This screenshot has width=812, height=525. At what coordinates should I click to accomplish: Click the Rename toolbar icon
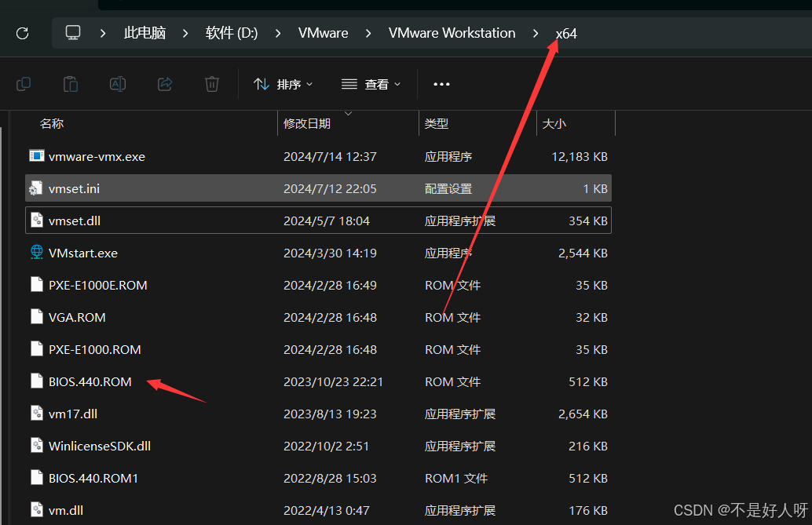point(118,84)
